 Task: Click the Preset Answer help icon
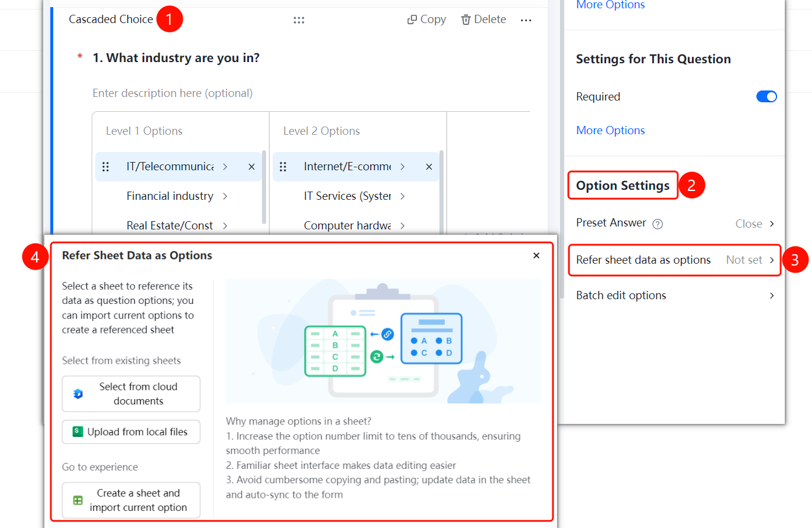pos(658,224)
